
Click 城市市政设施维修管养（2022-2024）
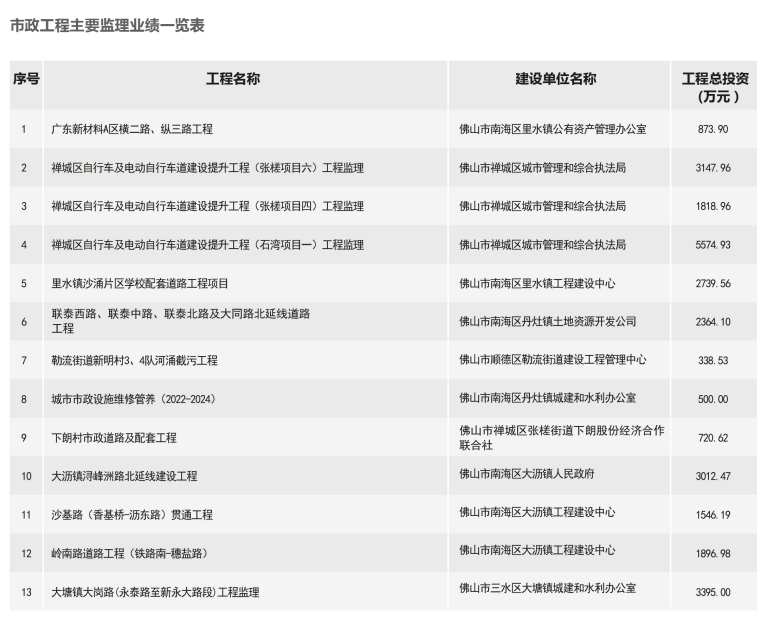tap(134, 399)
